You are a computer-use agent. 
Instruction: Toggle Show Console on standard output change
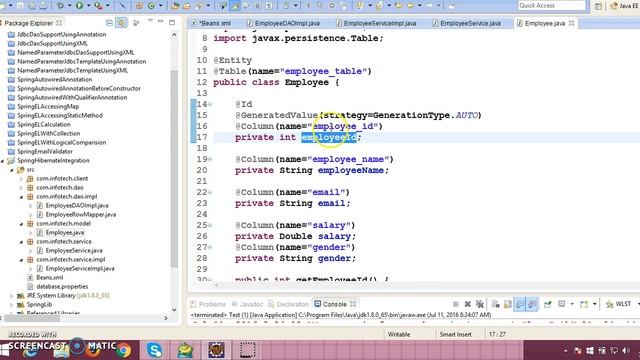coord(520,304)
